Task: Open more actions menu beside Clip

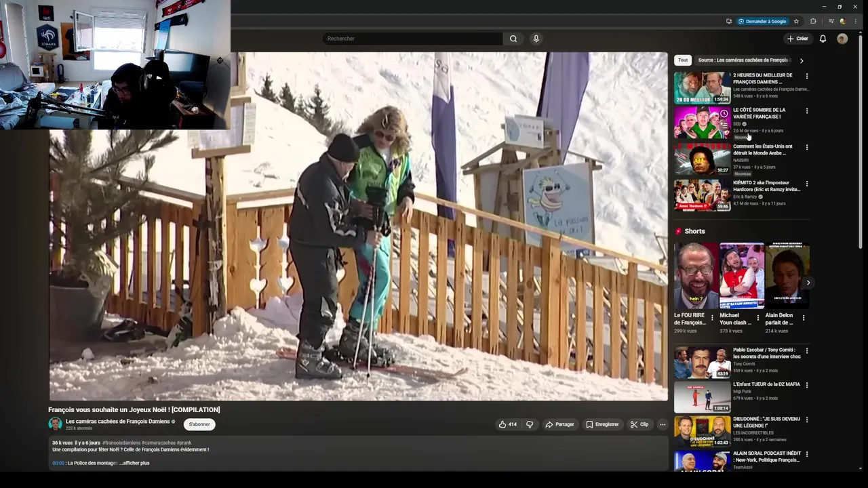Action: tap(663, 424)
